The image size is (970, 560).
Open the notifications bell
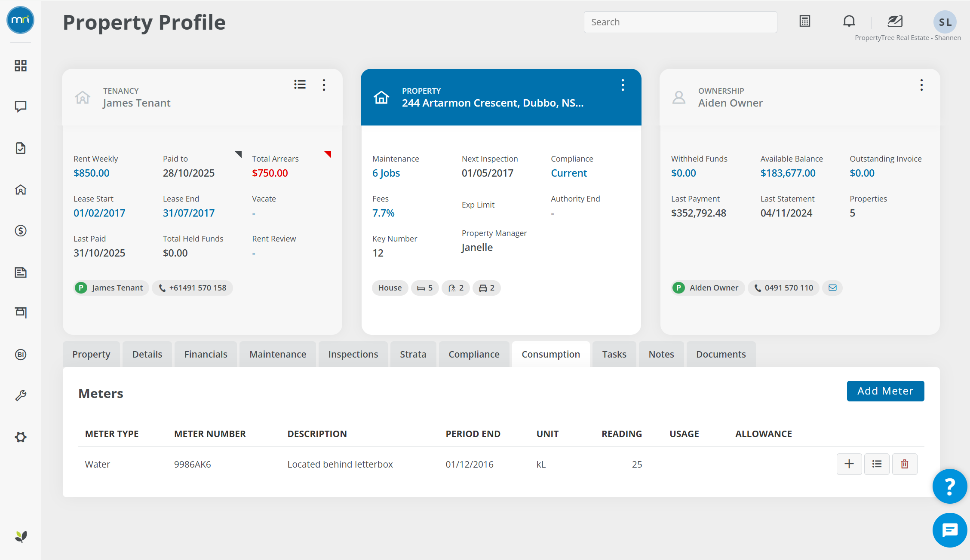849,21
